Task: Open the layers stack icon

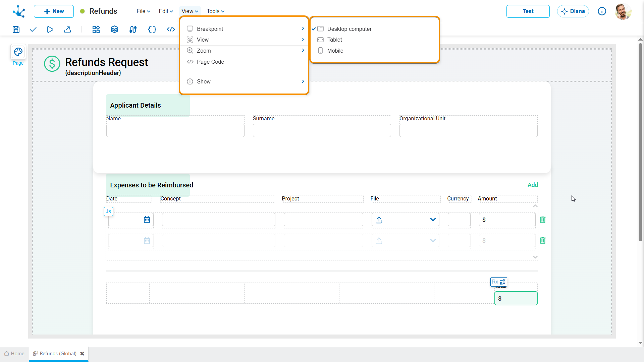Action: pyautogui.click(x=114, y=29)
